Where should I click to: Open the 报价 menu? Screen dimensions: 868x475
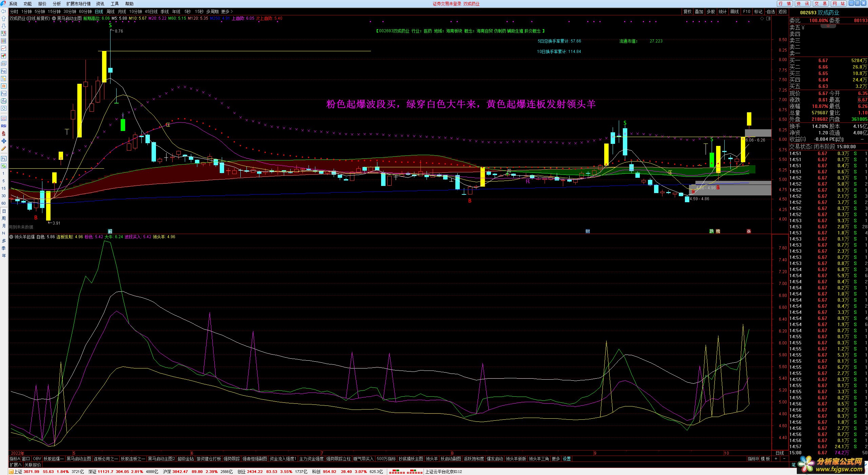(x=42, y=4)
